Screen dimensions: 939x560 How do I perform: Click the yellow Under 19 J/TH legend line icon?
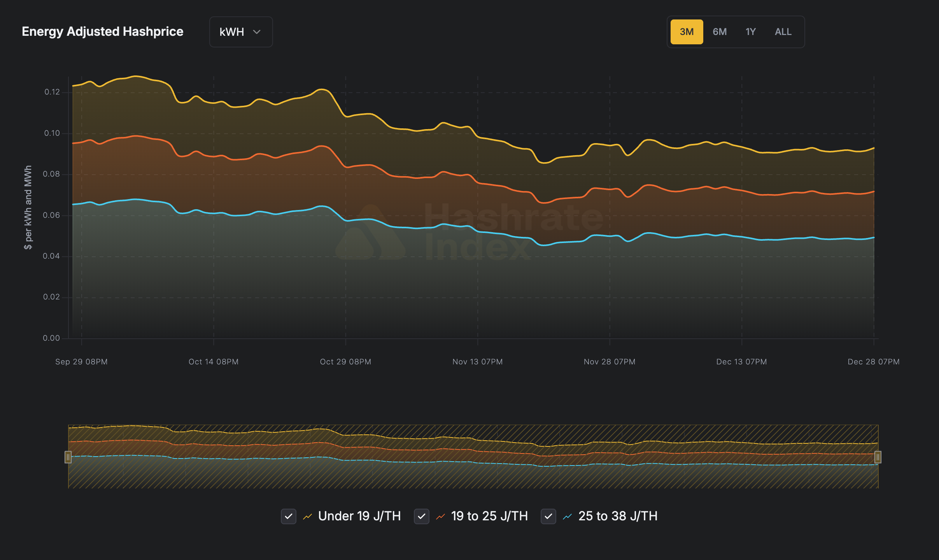click(x=308, y=516)
